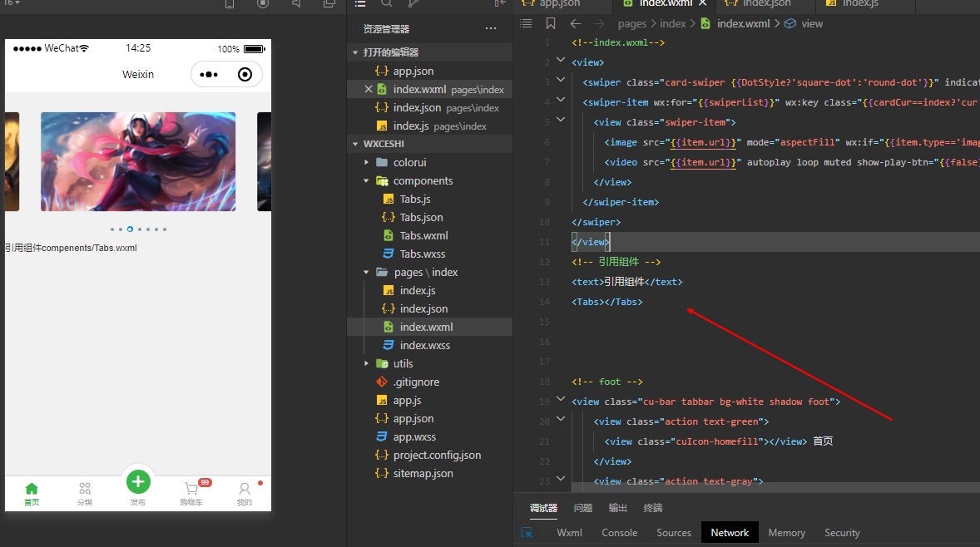Tap the 首页 home tab icon
This screenshot has width=980, height=547.
click(32, 488)
